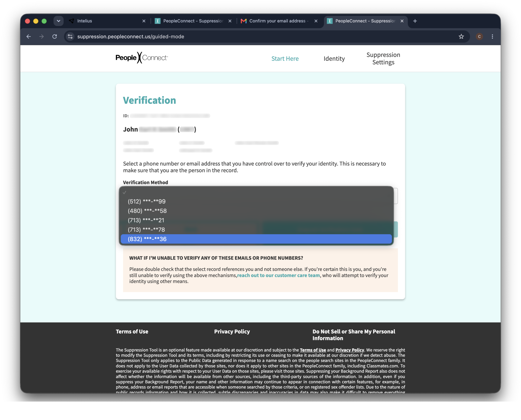Viewport: 521px width, 420px height.
Task: Click reach out to our customer care team
Action: [x=278, y=275]
